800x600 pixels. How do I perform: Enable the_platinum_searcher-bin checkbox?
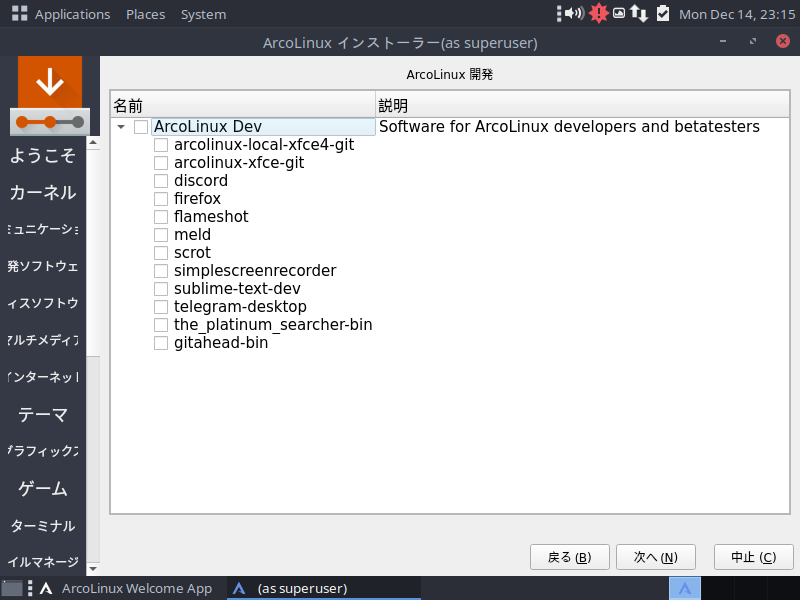(x=161, y=325)
